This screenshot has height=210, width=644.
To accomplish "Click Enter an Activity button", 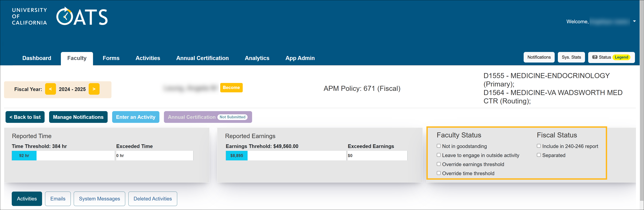I will click(x=136, y=117).
